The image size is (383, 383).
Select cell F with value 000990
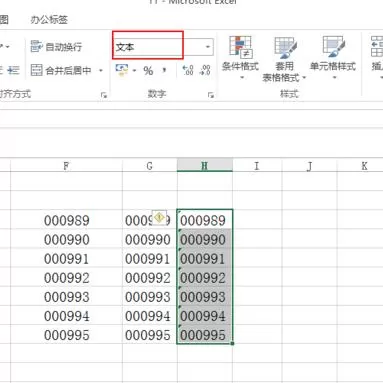tap(66, 239)
